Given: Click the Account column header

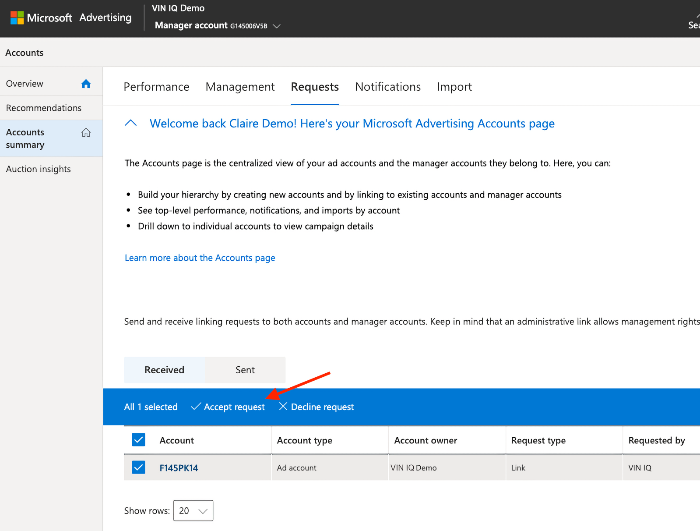Looking at the screenshot, I should click(177, 440).
